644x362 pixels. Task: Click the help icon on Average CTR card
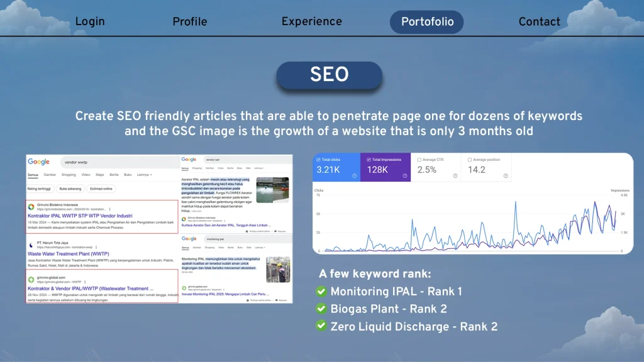[x=454, y=176]
